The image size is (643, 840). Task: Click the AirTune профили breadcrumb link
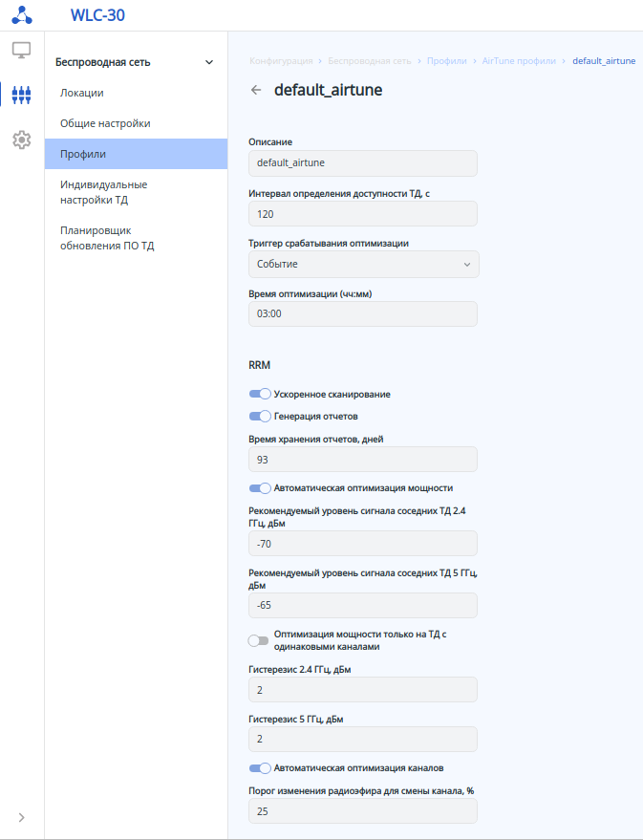tap(519, 61)
